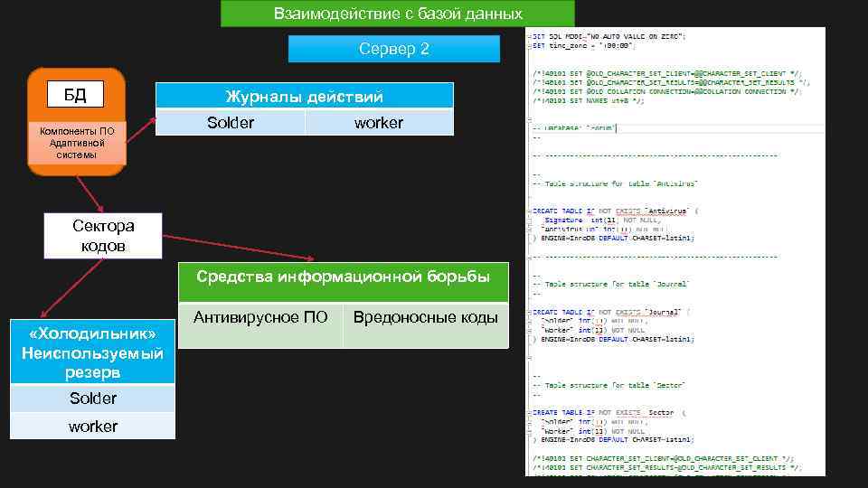The height and width of the screenshot is (488, 868).
Task: Click the 'solder int(11)' line in Sector table
Action: [593, 422]
